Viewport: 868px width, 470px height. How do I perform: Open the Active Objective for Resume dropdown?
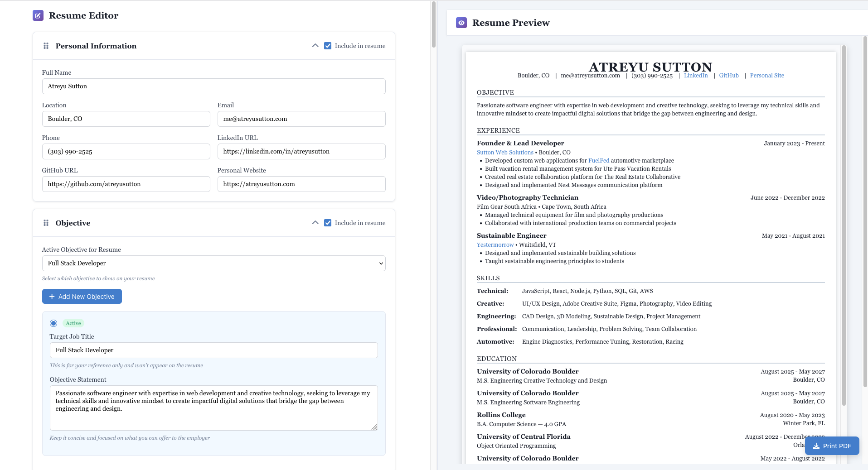point(213,263)
